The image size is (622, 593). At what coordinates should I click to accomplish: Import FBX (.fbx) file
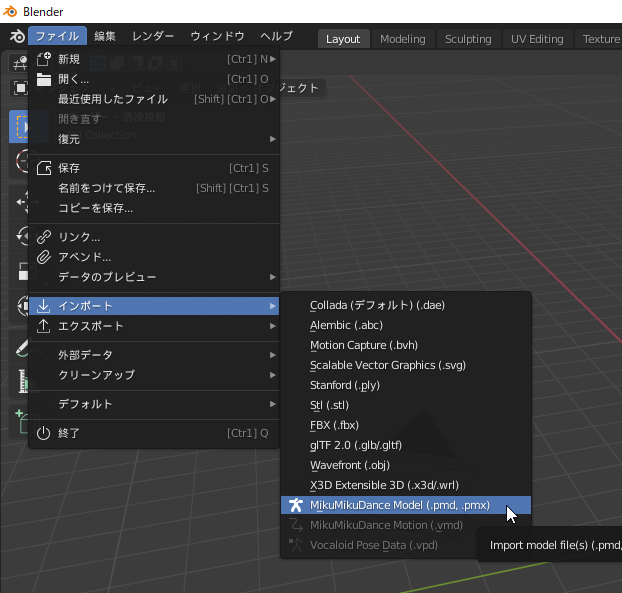click(x=406, y=425)
